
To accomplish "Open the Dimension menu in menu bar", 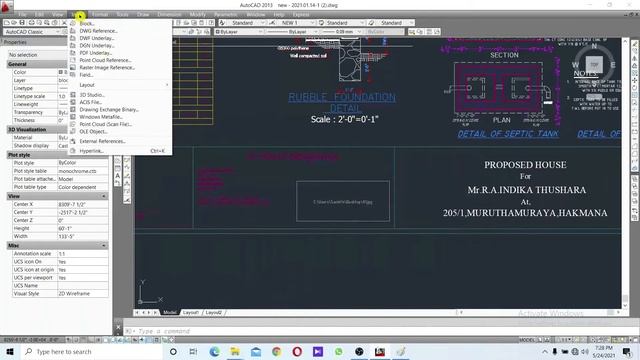I will 169,14.
